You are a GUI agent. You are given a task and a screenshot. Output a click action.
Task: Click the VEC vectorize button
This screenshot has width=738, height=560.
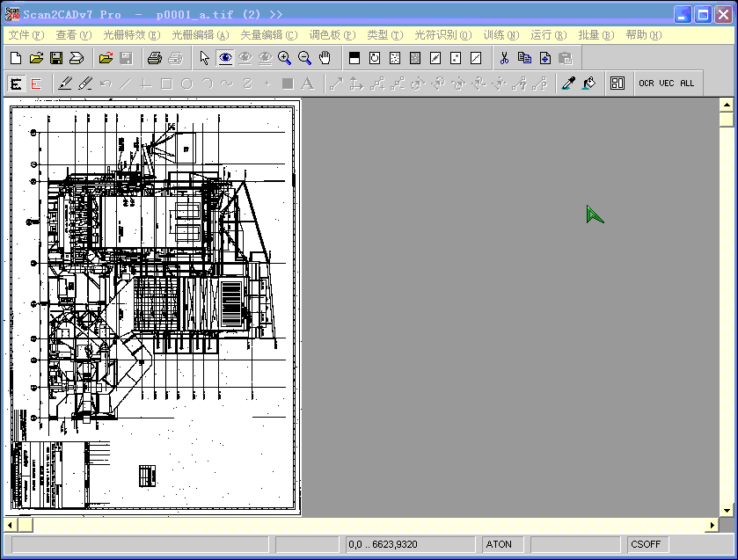667,84
